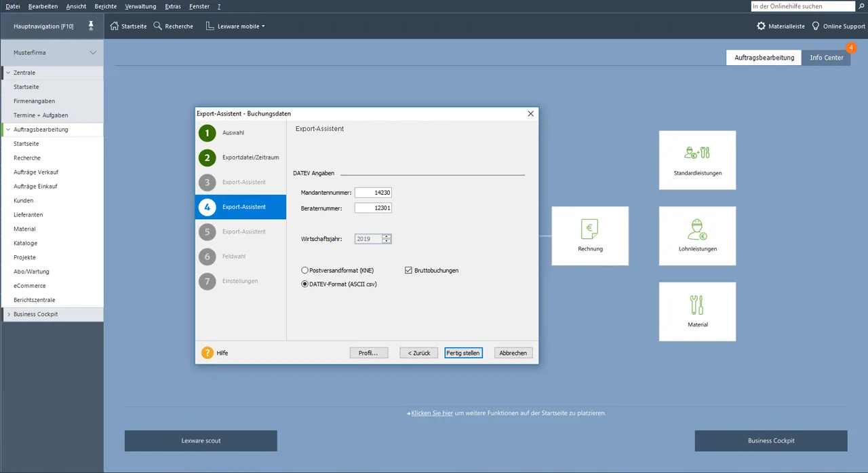The height and width of the screenshot is (473, 868).
Task: Click the Fertig stellen button
Action: [464, 353]
